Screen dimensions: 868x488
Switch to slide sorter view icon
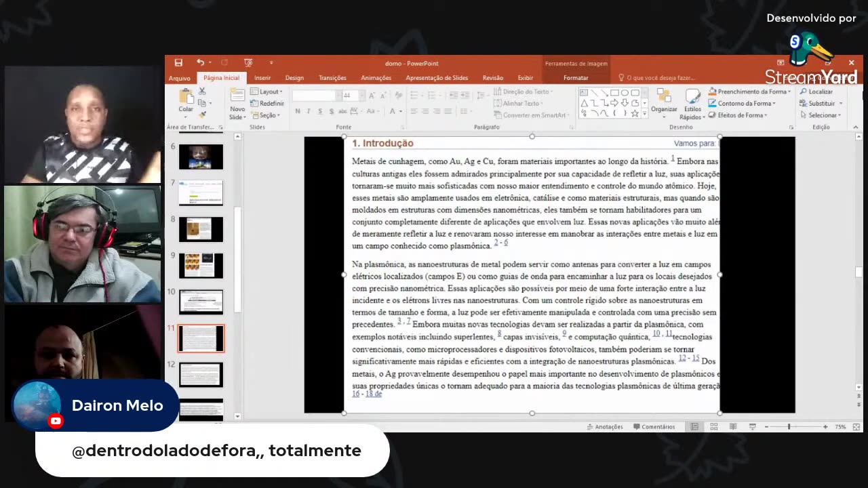714,426
